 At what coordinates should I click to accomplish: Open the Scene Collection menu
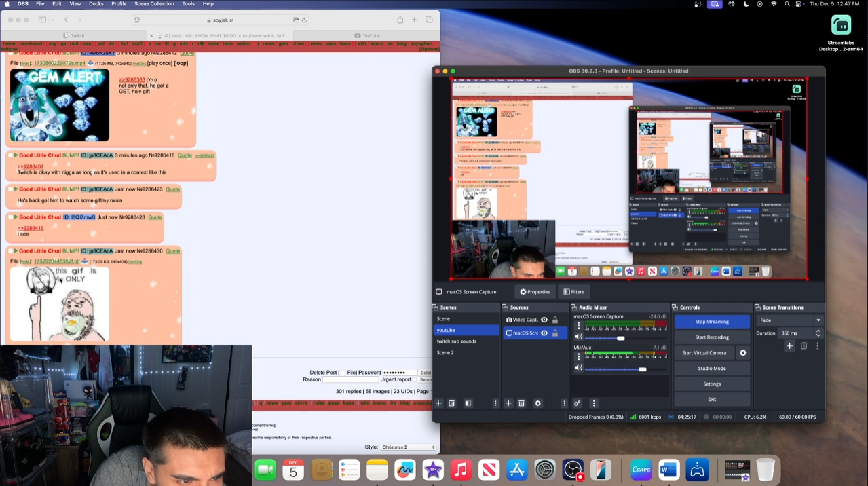(154, 4)
